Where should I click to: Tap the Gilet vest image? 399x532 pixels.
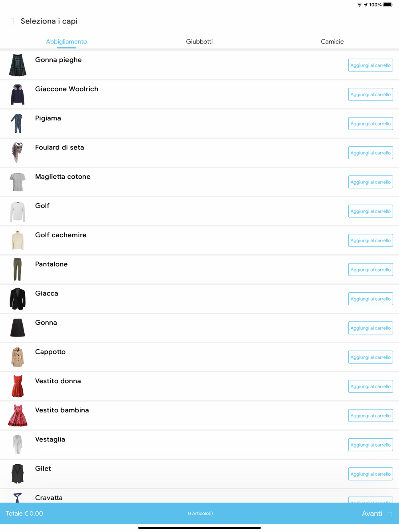pos(18,474)
